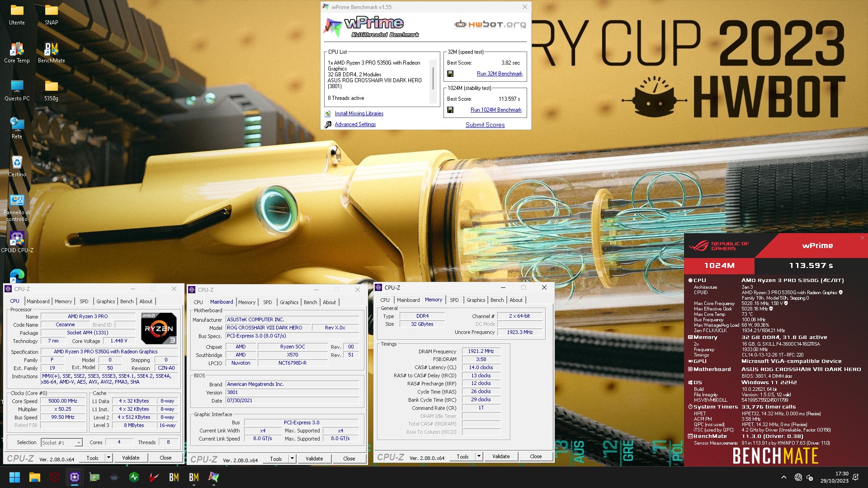Viewport: 868px width, 488px height.
Task: Open File Explorer from taskbar
Action: coord(34,477)
